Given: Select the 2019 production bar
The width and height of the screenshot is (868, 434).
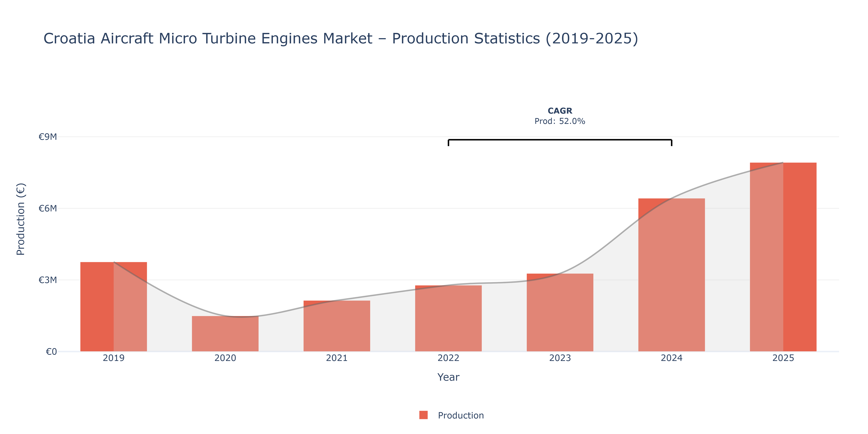Looking at the screenshot, I should [x=114, y=307].
